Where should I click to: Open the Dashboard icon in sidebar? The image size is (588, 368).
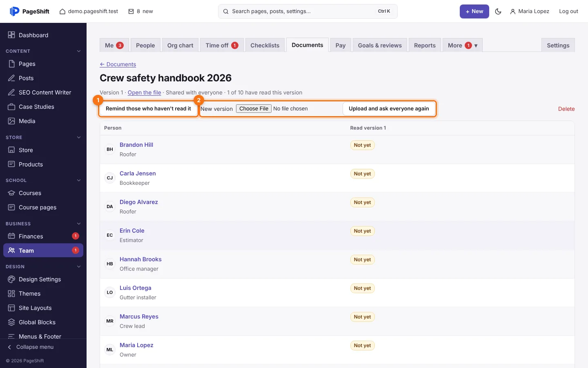[x=11, y=35]
